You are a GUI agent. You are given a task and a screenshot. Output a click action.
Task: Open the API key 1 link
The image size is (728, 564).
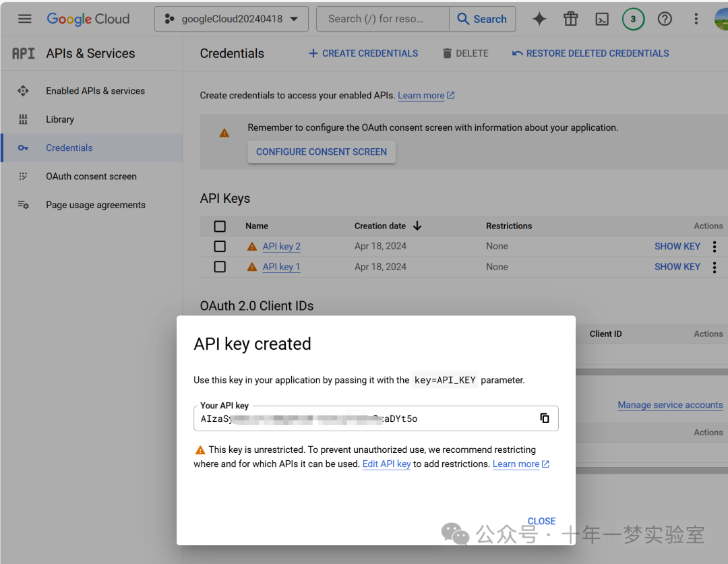281,267
